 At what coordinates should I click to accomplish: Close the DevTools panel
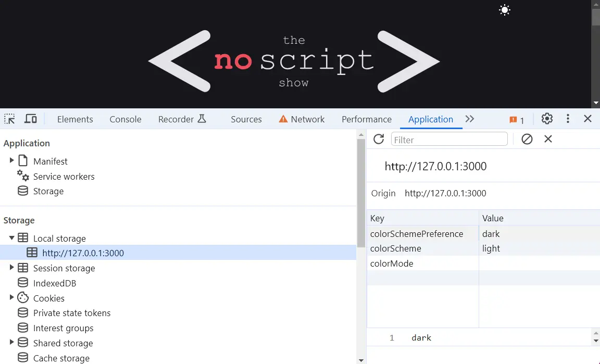click(587, 119)
